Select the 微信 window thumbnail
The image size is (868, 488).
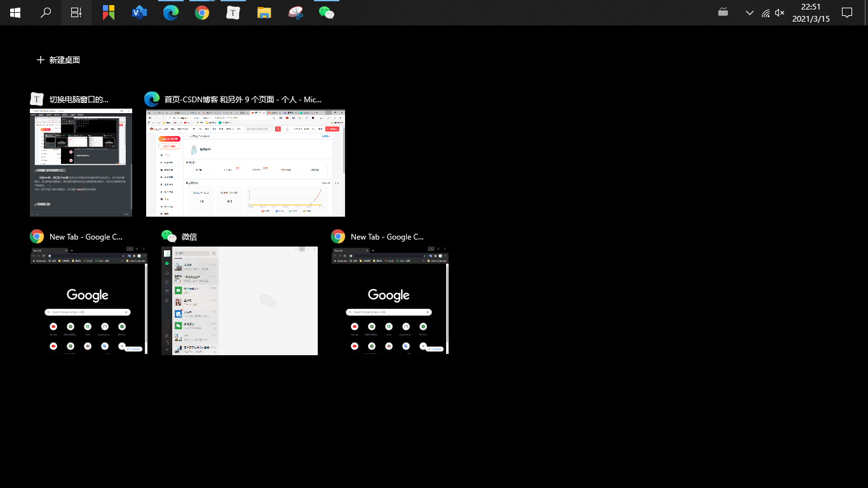(x=240, y=301)
